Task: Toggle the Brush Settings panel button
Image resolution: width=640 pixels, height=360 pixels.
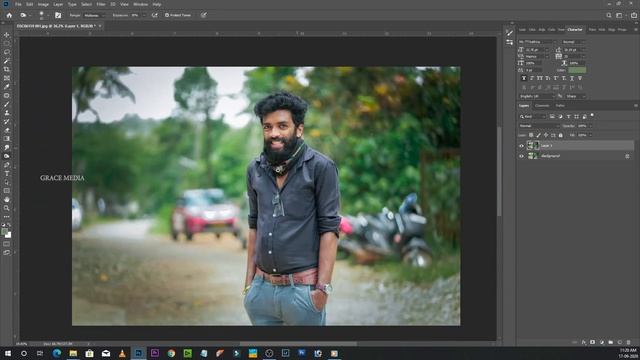Action: coord(58,15)
